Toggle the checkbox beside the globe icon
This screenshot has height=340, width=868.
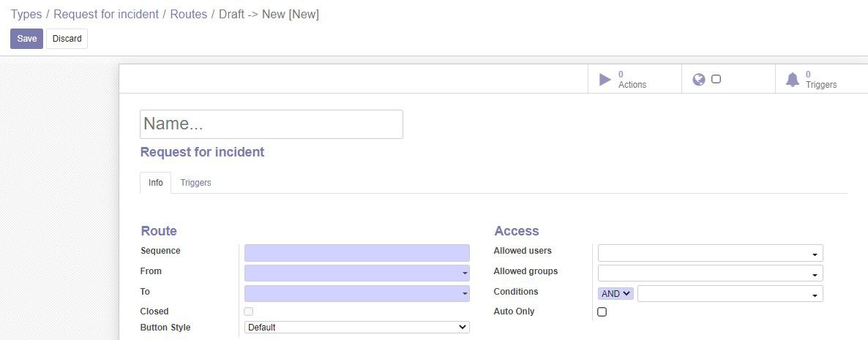(x=716, y=79)
